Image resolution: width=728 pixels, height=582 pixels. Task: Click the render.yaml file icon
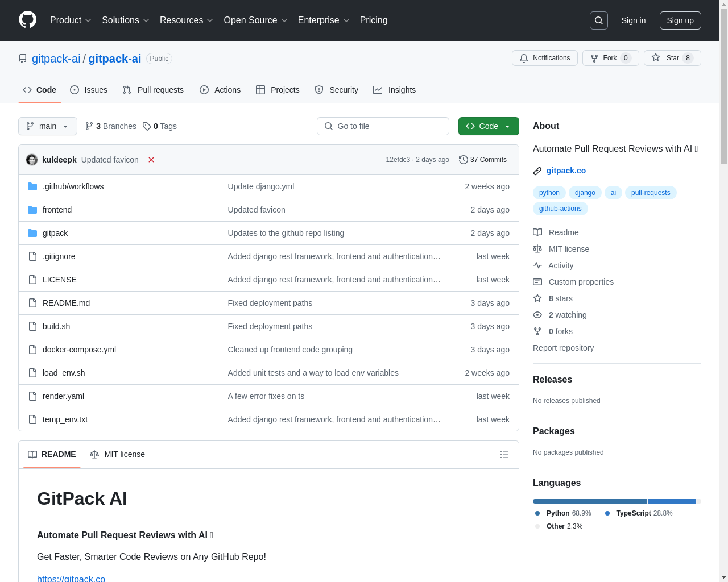pyautogui.click(x=32, y=396)
